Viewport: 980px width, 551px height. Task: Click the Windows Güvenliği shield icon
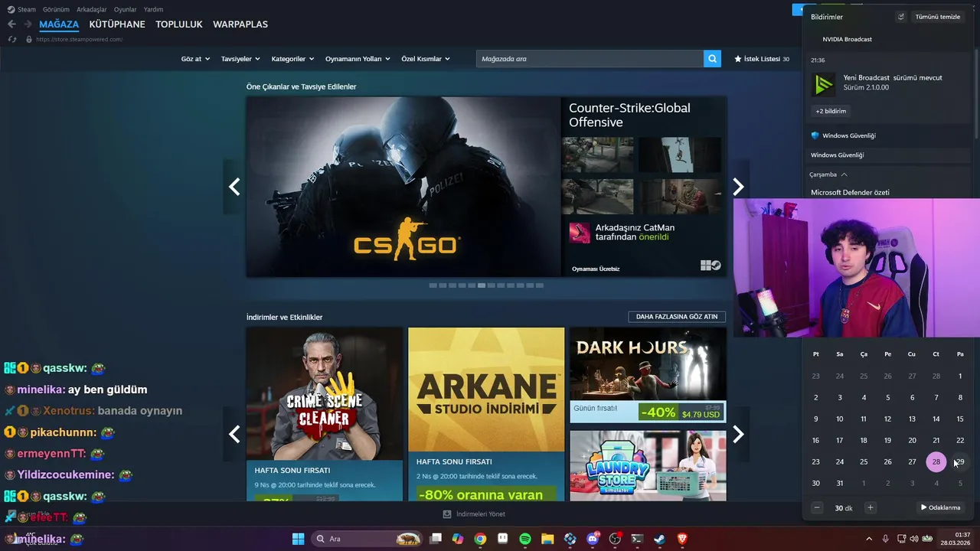point(815,135)
